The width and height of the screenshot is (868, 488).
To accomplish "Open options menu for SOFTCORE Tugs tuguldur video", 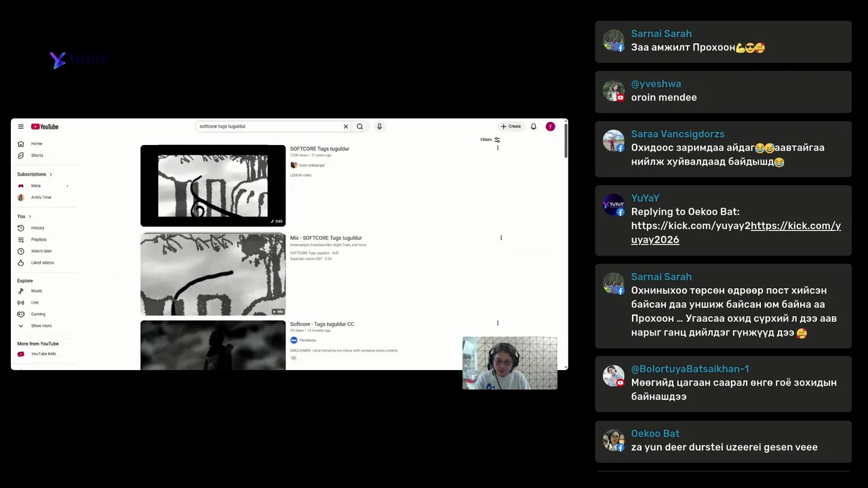I will (498, 148).
